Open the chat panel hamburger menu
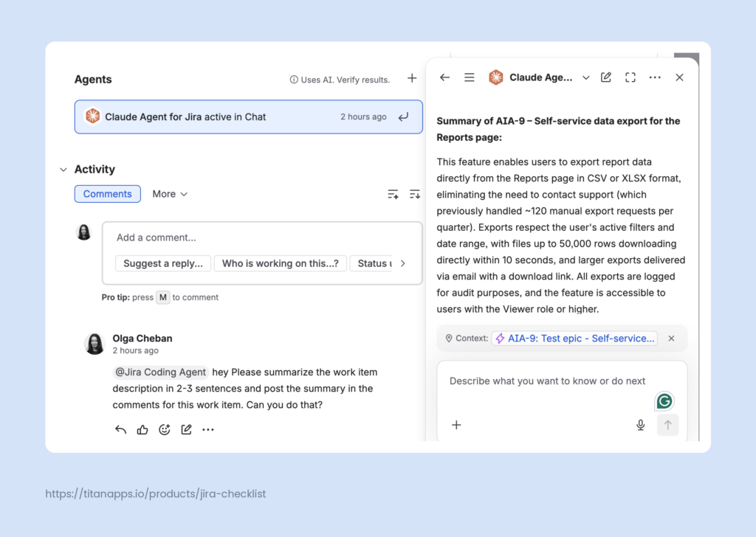Viewport: 756px width, 537px height. 469,77
